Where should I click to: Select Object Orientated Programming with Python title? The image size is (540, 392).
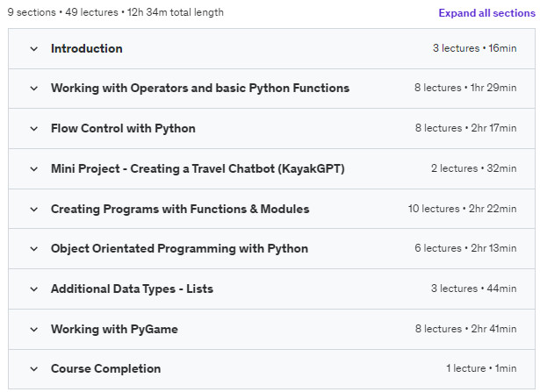point(179,248)
